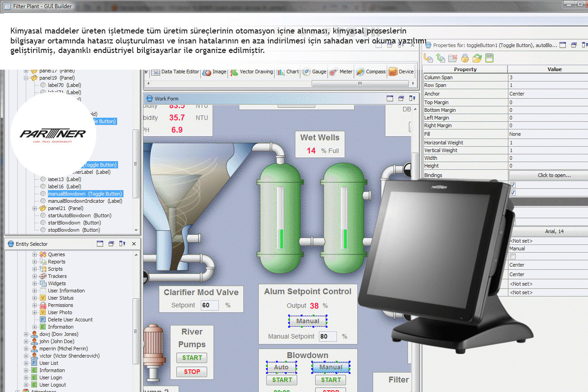Click the widget palette horizontal scrollbar
The height and width of the screenshot is (392, 588).
pos(360,84)
